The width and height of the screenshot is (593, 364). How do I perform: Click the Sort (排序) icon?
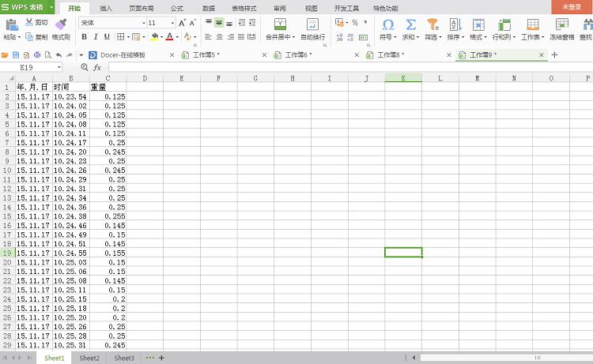[455, 24]
